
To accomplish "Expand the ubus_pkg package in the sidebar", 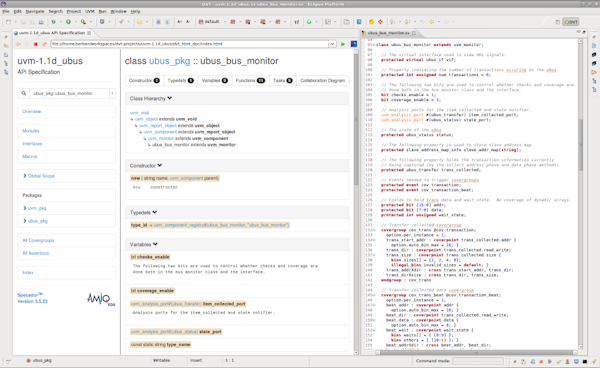I will point(25,221).
